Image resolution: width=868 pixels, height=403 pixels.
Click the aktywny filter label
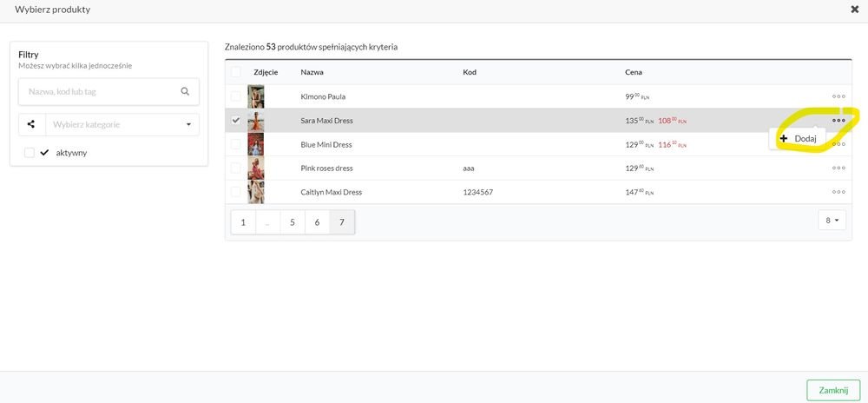tap(71, 153)
